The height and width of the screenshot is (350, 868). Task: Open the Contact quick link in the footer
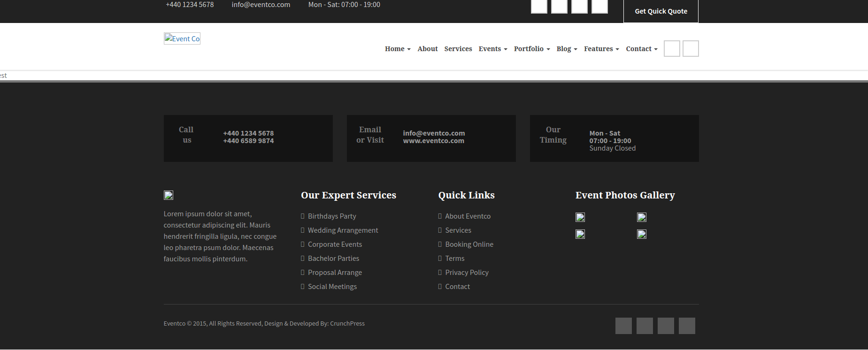pyautogui.click(x=457, y=287)
